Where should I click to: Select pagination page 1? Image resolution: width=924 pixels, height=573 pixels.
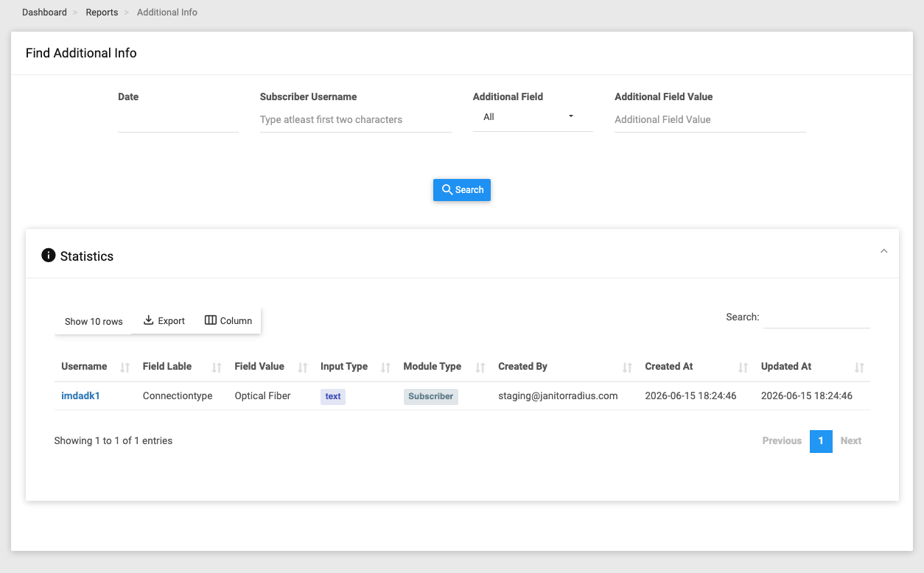[821, 440]
